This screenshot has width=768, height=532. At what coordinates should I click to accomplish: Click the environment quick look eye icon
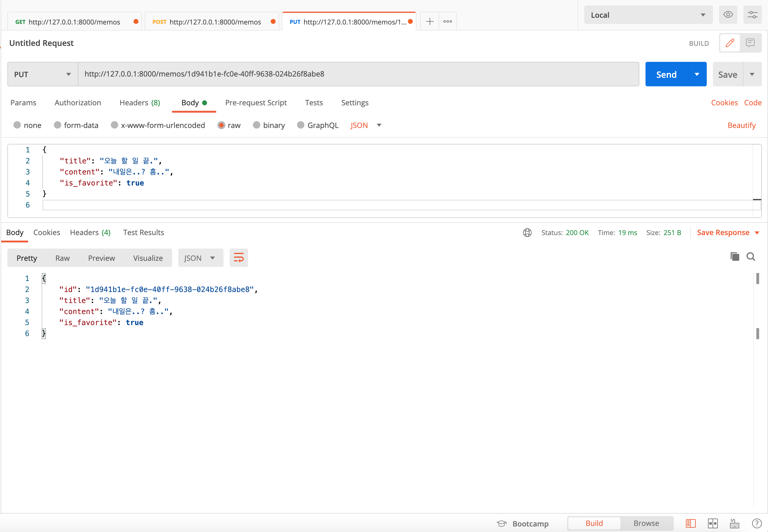[x=728, y=15]
